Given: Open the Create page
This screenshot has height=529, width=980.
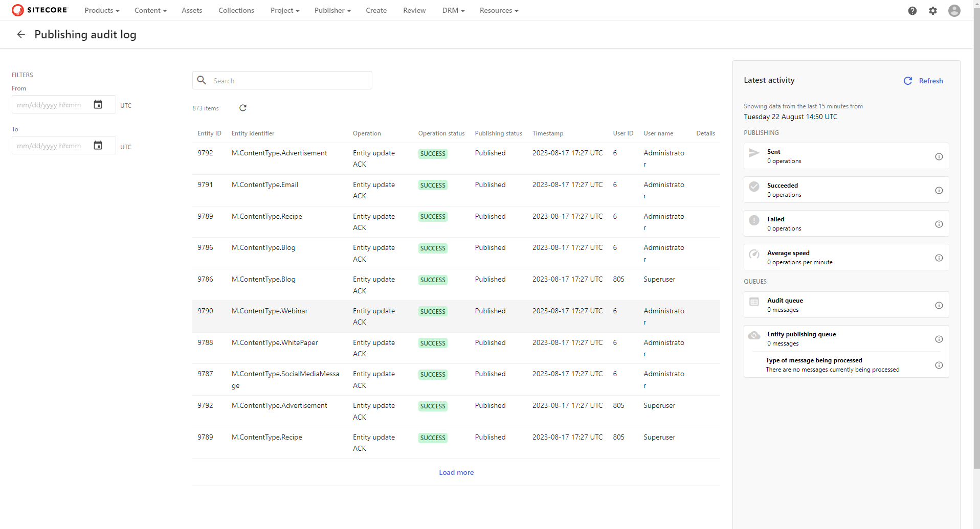Looking at the screenshot, I should [376, 10].
